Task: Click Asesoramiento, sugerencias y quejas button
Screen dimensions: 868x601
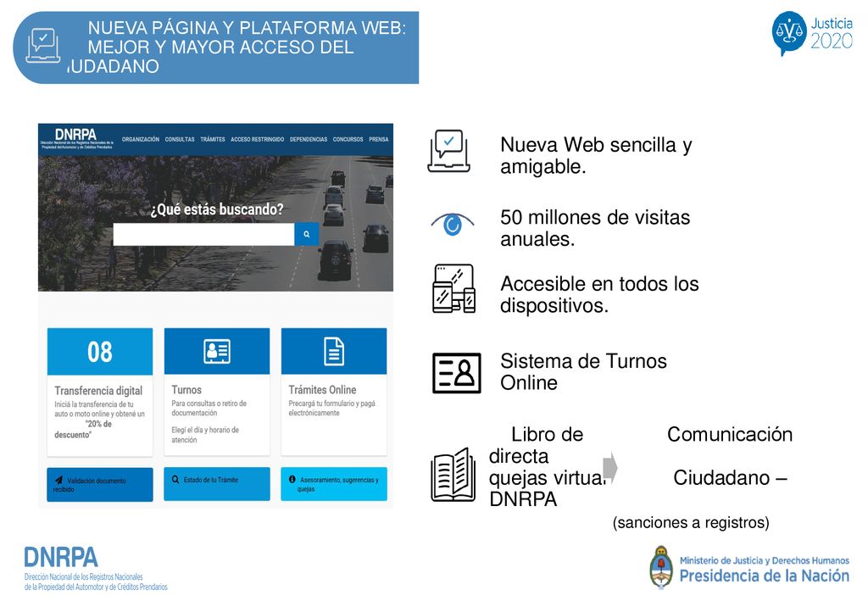Action: pos(334,484)
